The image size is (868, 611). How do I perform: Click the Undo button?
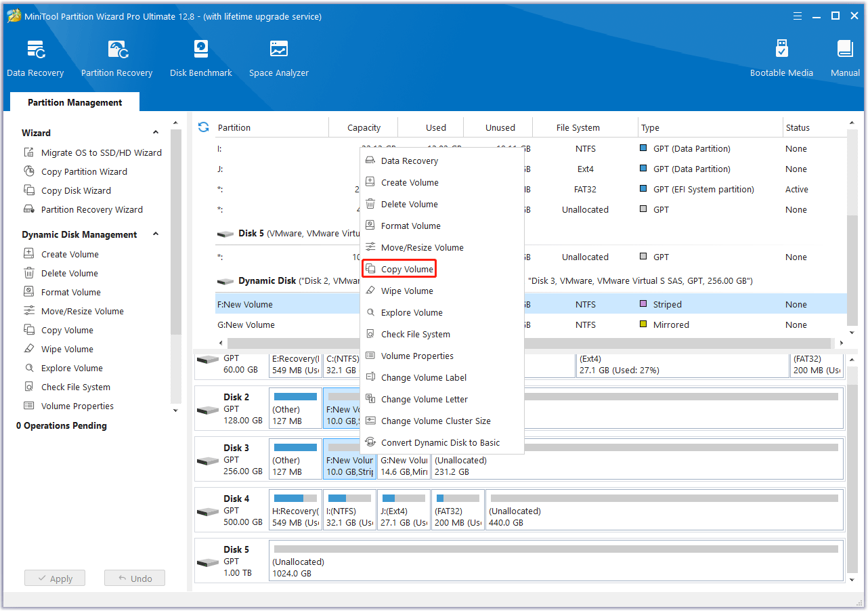[135, 578]
